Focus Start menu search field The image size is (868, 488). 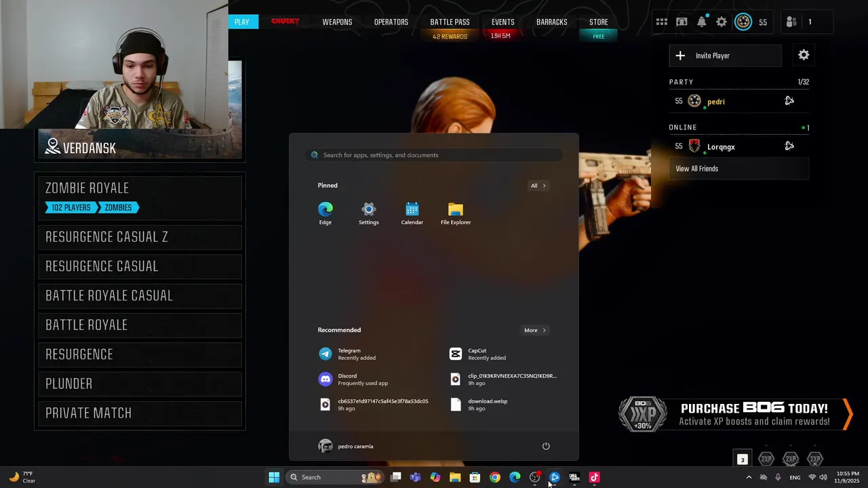pyautogui.click(x=434, y=155)
